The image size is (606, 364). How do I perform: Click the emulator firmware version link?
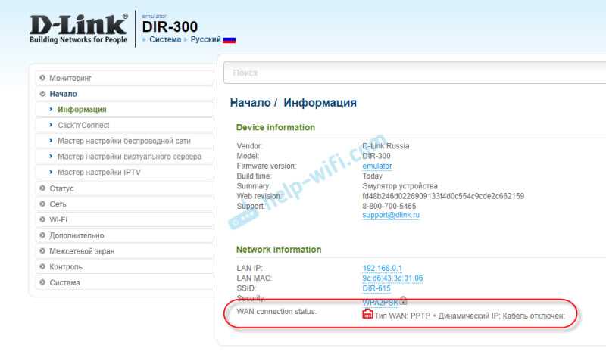(x=377, y=166)
